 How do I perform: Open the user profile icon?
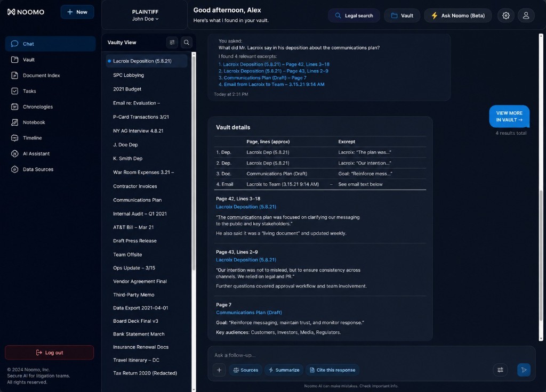point(526,15)
